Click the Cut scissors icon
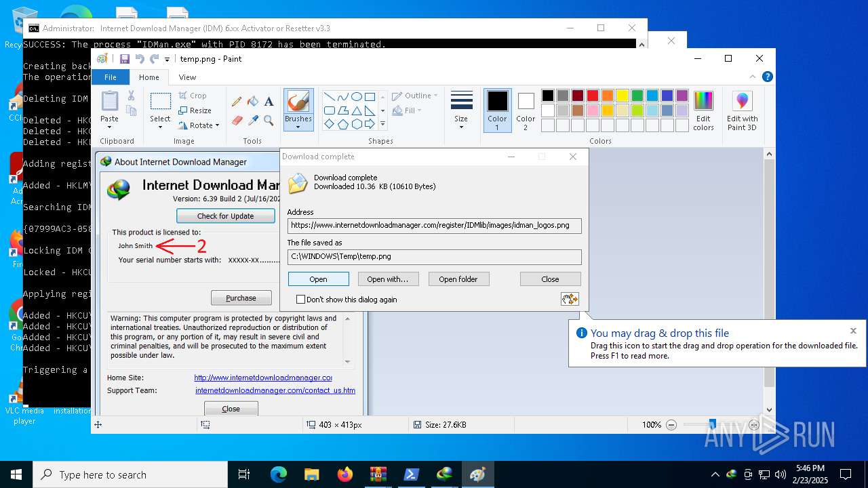The image size is (868, 488). tap(131, 97)
